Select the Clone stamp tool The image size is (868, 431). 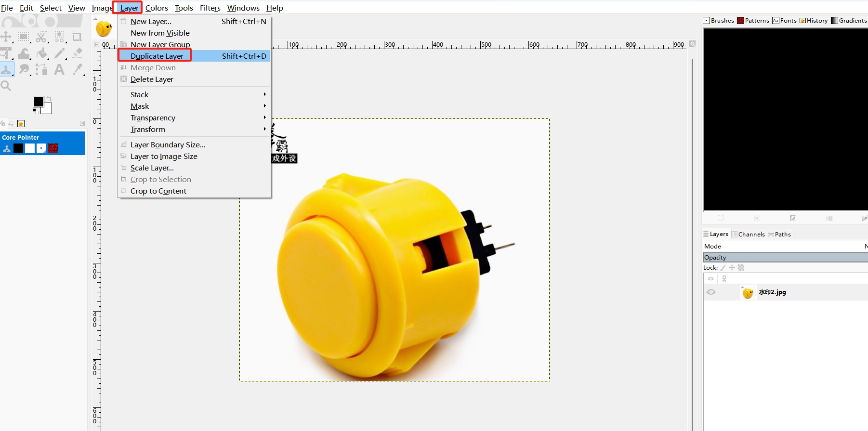coord(7,69)
